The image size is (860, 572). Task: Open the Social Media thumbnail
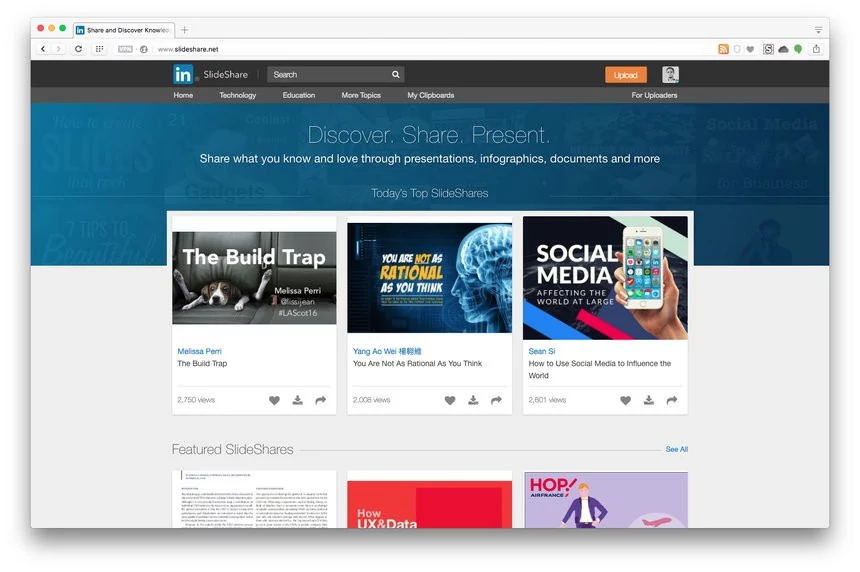tap(605, 277)
